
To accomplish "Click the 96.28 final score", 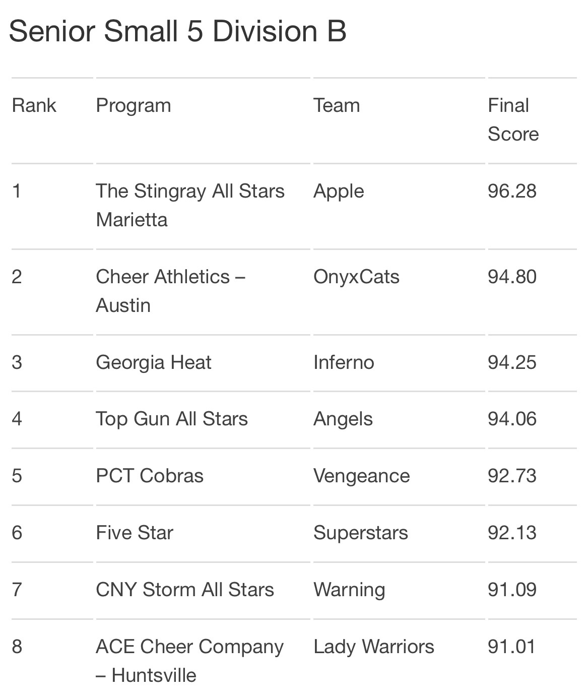I will (512, 191).
